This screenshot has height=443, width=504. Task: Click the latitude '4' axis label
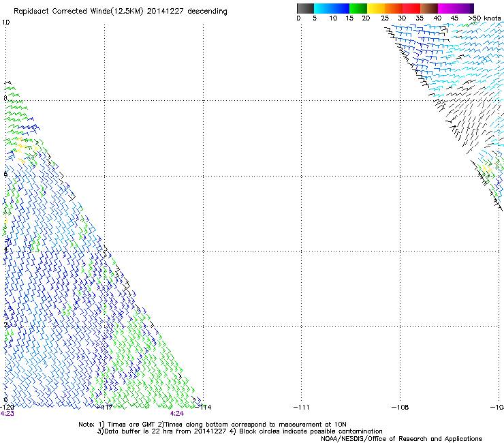5,249
